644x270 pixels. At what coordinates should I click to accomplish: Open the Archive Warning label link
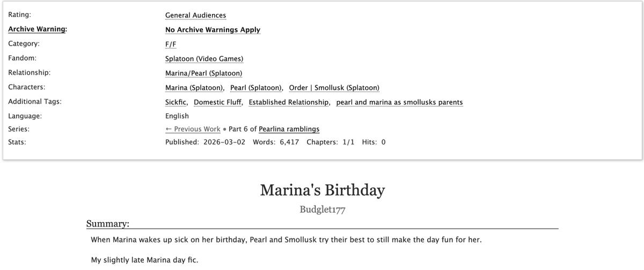(37, 30)
